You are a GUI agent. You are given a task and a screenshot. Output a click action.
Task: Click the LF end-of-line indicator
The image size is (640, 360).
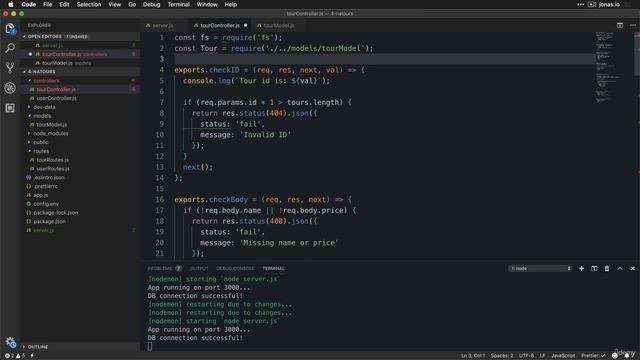click(542, 356)
